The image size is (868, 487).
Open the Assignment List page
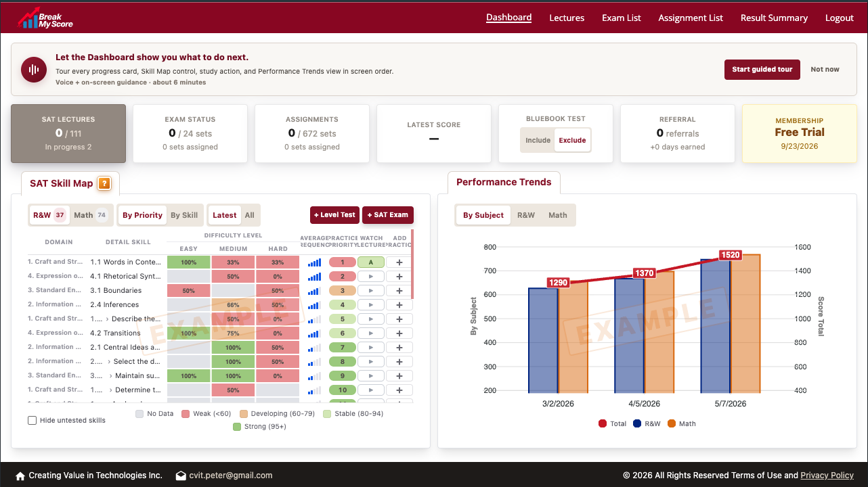(x=691, y=18)
